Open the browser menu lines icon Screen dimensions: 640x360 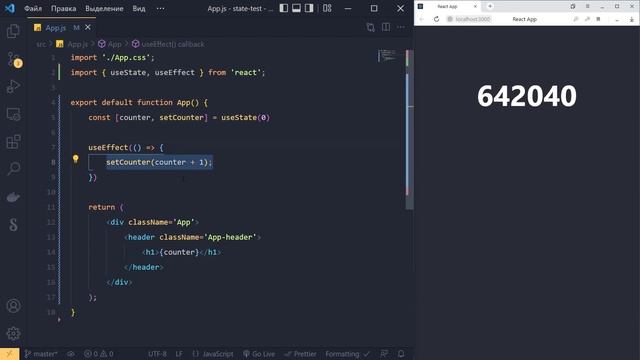(x=587, y=6)
